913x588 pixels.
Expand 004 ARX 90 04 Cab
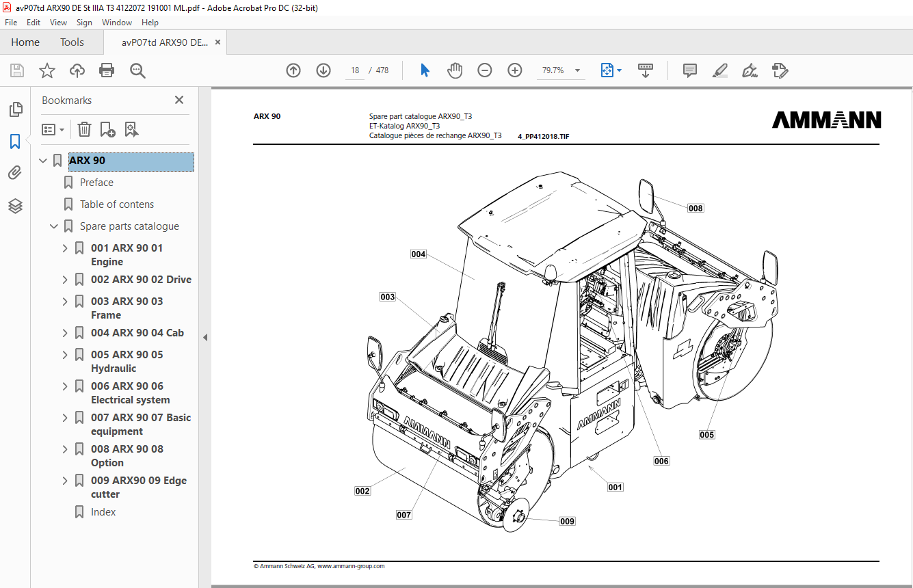click(x=65, y=333)
